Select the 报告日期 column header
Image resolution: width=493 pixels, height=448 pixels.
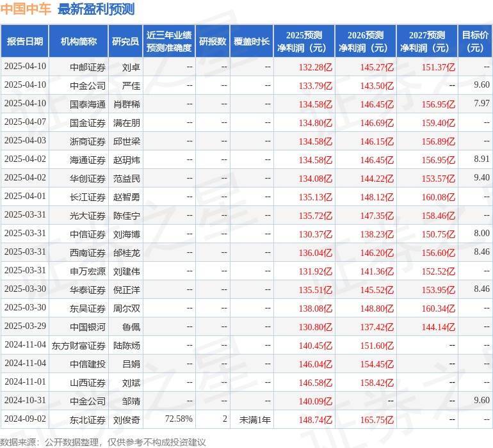(24, 41)
